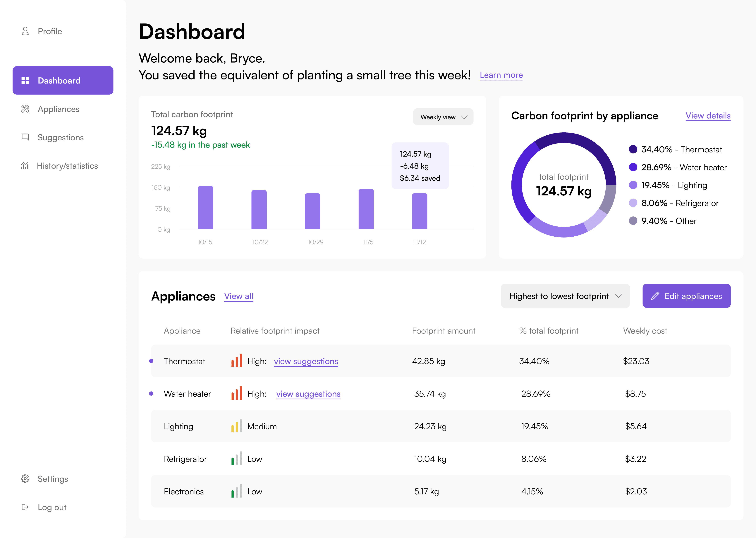Click the 5.17 kg footprint value

426,492
